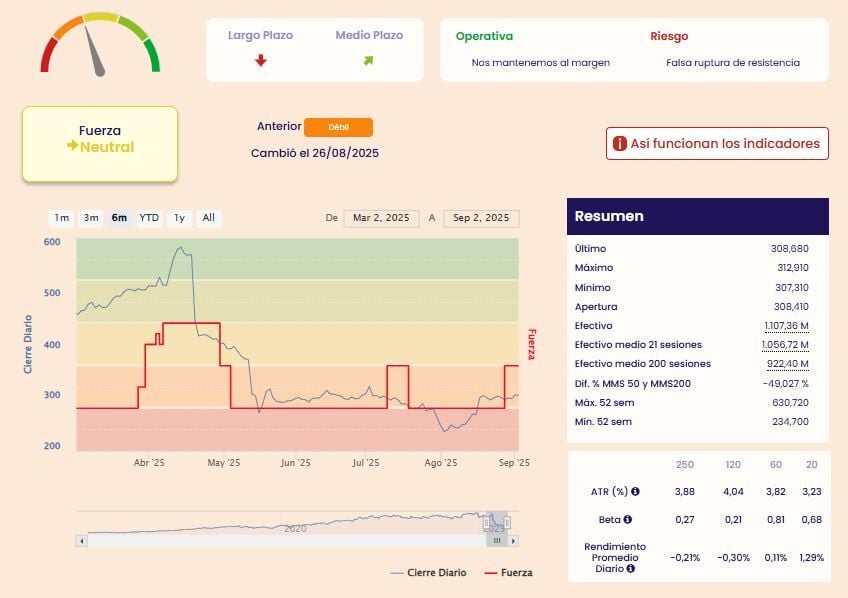Click the orange Débil badge

(x=339, y=127)
